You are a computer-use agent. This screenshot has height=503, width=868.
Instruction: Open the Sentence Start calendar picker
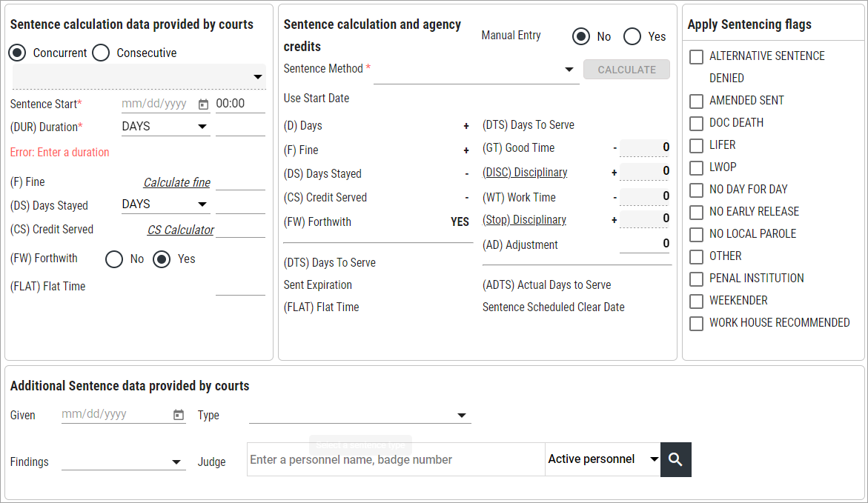click(x=203, y=104)
